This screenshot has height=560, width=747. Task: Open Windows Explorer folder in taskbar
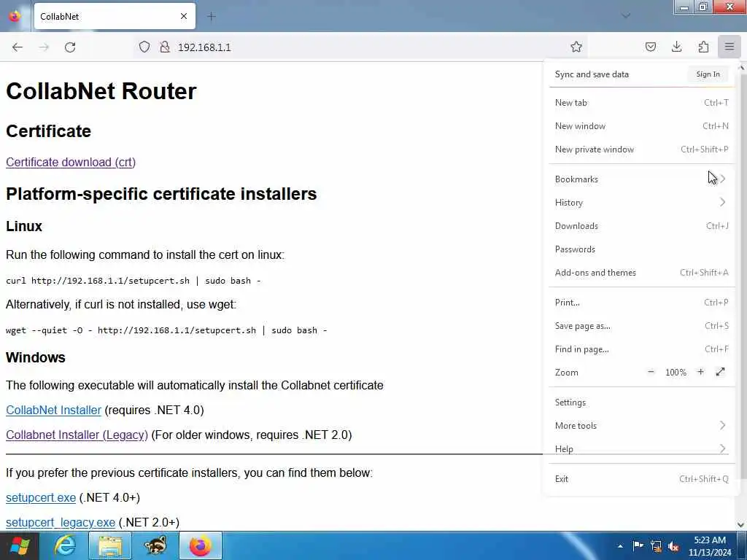110,545
